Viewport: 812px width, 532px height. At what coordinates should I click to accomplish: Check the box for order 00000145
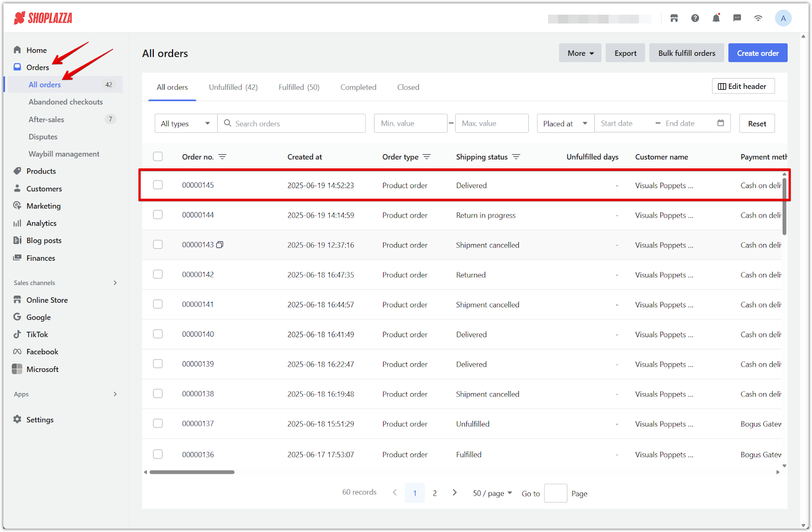(x=158, y=185)
